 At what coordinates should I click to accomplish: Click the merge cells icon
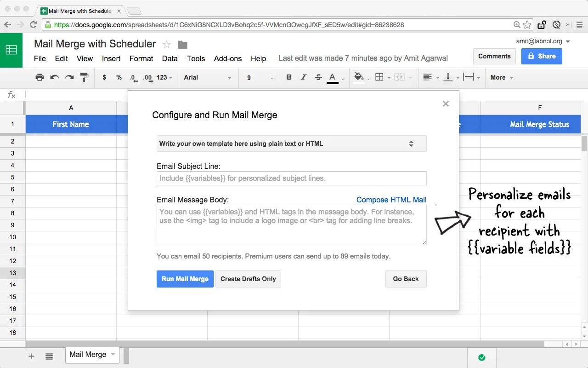click(x=400, y=77)
